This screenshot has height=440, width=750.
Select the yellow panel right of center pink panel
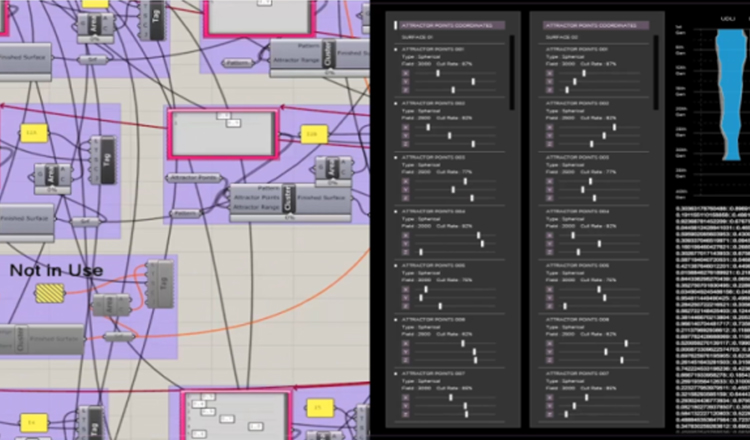pyautogui.click(x=311, y=132)
